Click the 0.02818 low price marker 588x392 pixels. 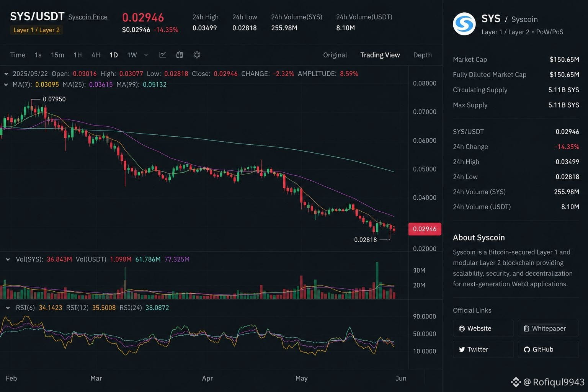click(366, 240)
